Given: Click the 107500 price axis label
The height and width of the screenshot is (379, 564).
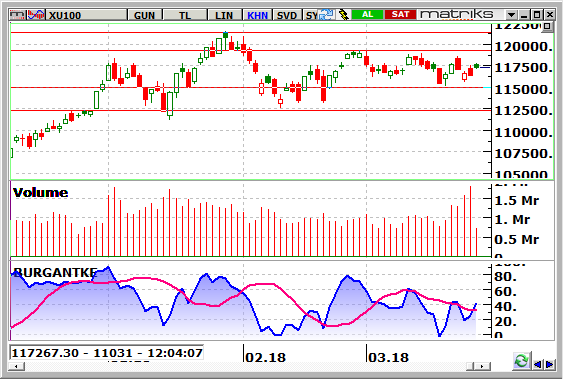Looking at the screenshot, I should [524, 154].
